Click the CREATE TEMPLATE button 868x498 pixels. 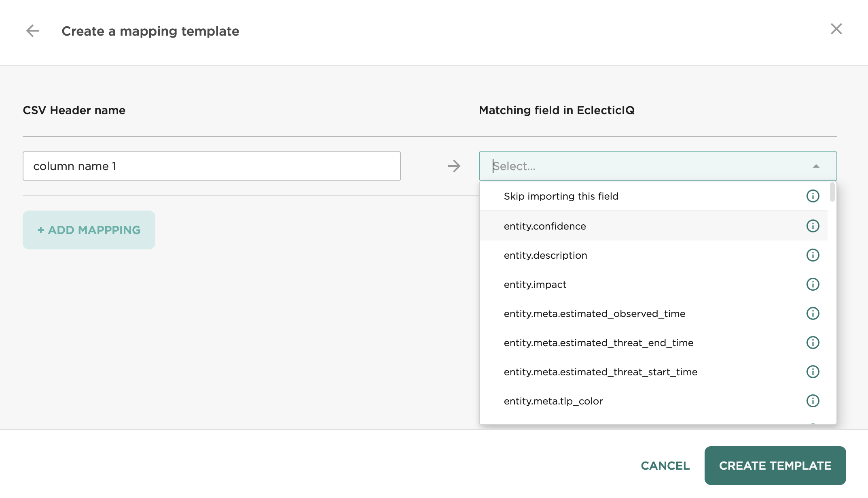(775, 466)
